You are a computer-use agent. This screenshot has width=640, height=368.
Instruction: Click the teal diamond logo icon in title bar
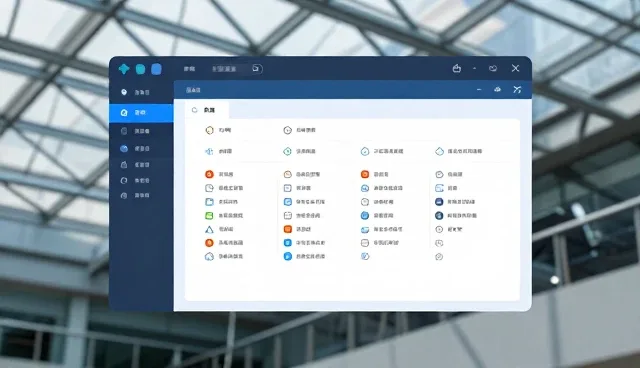pos(124,69)
